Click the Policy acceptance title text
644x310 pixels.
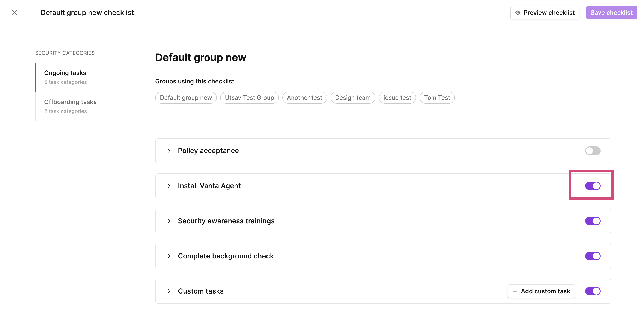tap(208, 151)
